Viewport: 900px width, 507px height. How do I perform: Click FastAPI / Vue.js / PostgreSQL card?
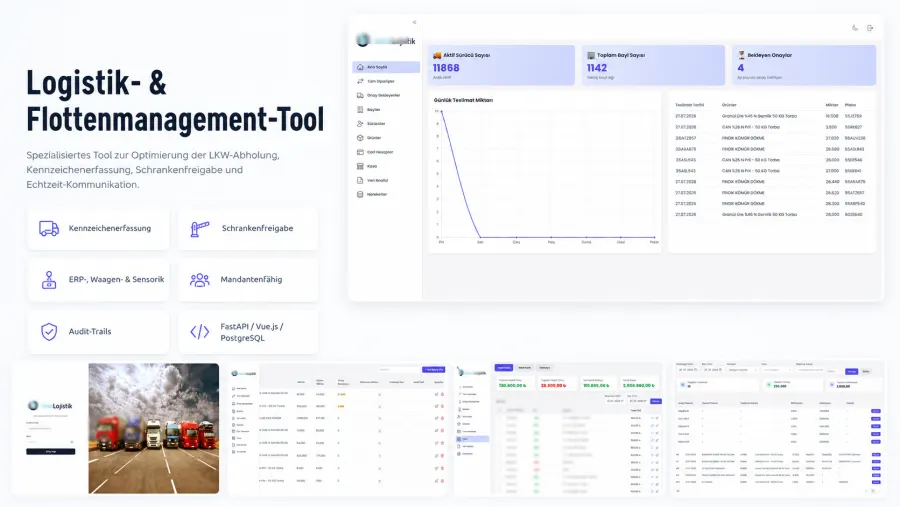[x=248, y=332]
